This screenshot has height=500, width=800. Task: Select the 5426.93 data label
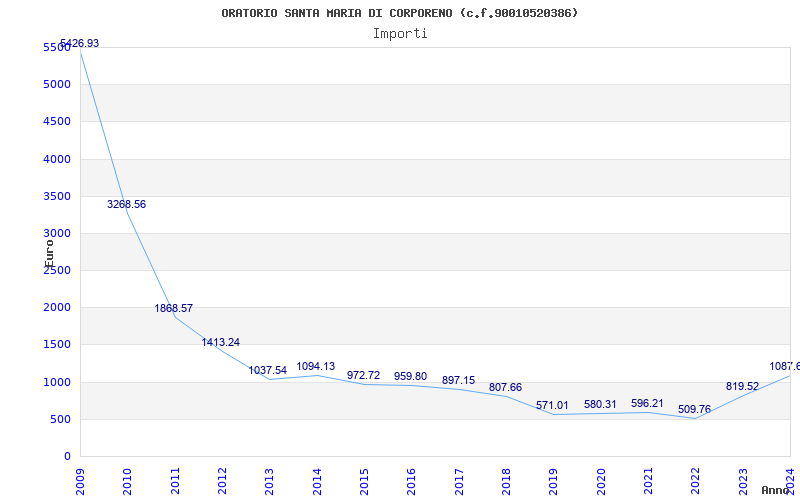[79, 43]
